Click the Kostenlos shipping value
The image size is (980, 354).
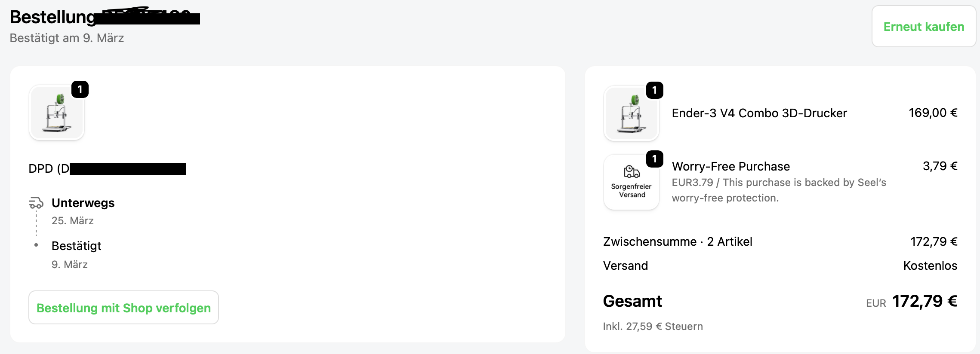930,265
